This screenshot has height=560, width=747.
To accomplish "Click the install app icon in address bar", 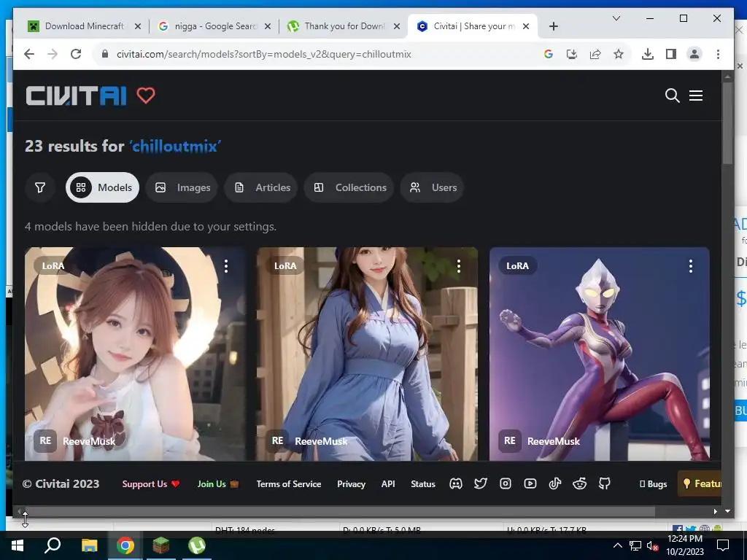I will tap(572, 54).
